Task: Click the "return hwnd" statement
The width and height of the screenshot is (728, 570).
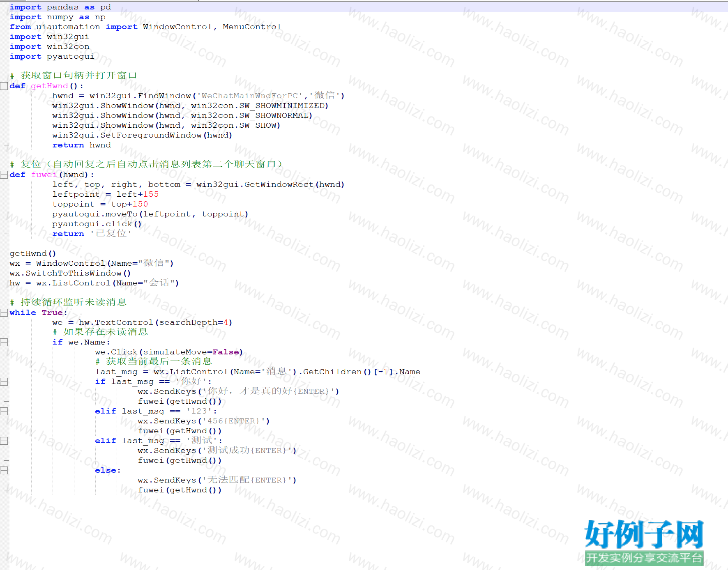Action: pyautogui.click(x=81, y=145)
